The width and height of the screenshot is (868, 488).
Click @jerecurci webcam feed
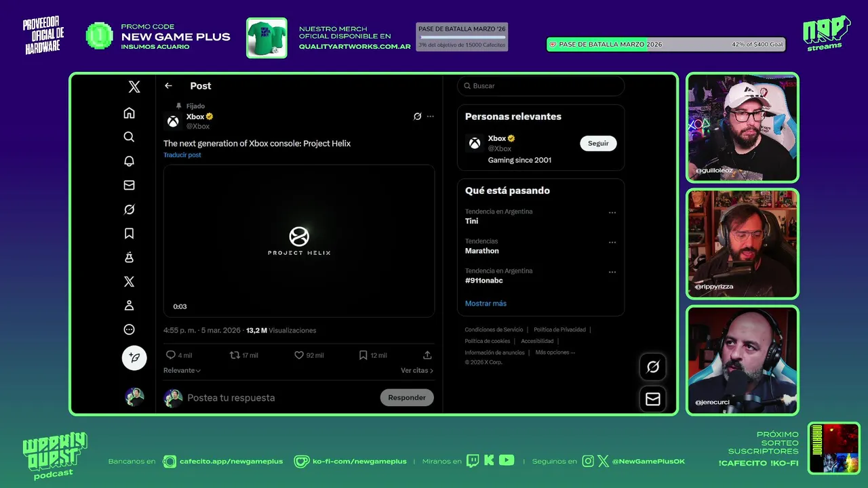click(743, 361)
